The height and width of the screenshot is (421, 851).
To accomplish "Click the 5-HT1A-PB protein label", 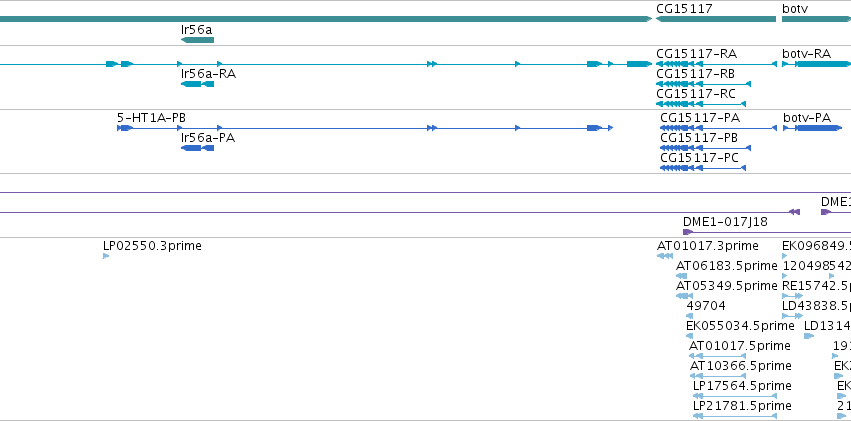I will click(x=152, y=118).
